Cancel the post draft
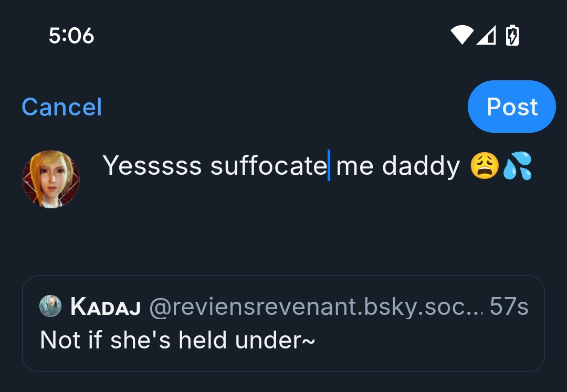The width and height of the screenshot is (567, 392). coord(62,107)
